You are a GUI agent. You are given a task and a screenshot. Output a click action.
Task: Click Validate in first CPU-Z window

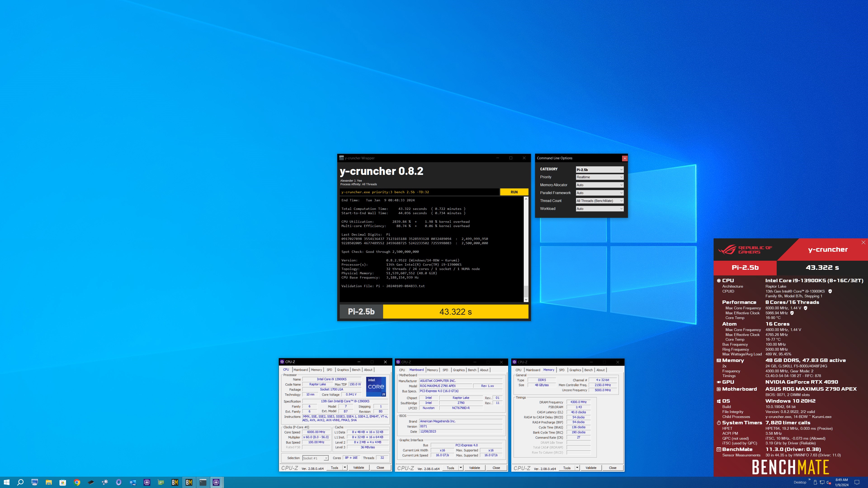(359, 467)
